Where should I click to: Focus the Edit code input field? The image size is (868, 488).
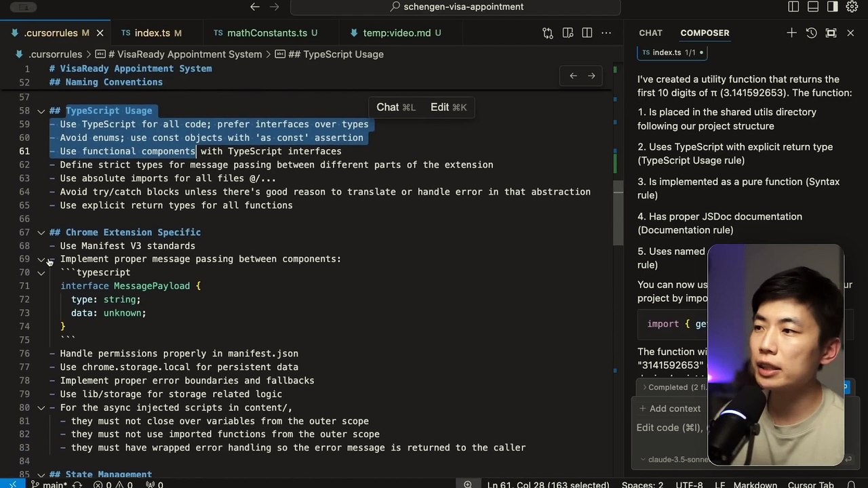click(671, 428)
